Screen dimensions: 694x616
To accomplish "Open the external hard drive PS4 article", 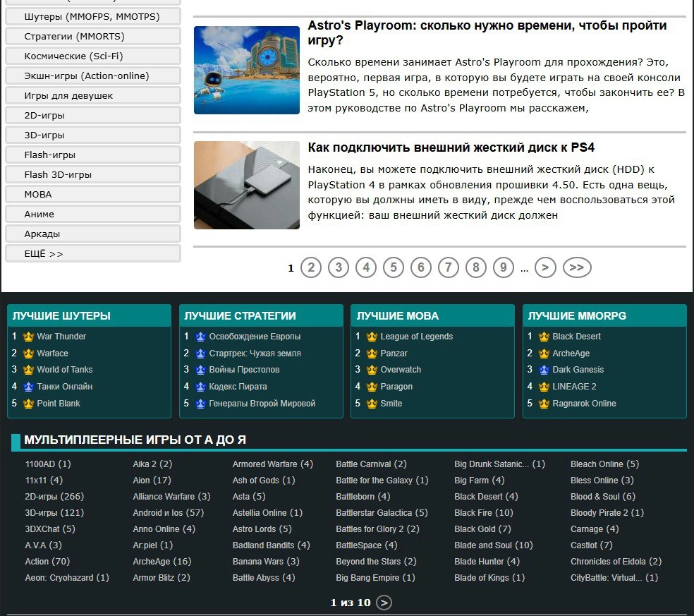I will tap(451, 147).
